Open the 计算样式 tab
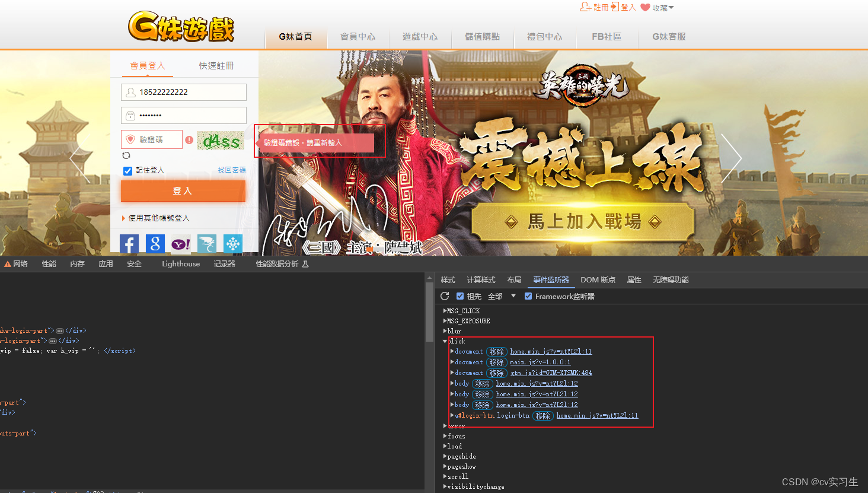 pos(481,280)
